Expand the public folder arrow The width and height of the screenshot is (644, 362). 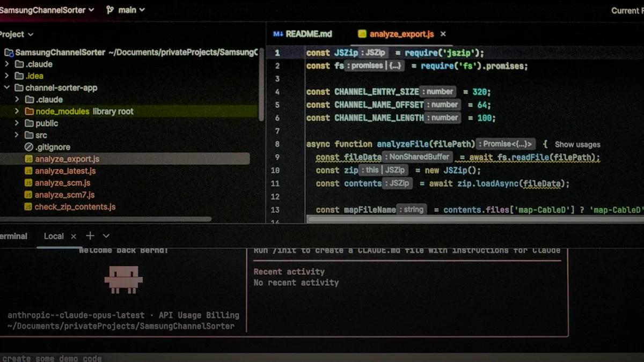[x=17, y=123]
